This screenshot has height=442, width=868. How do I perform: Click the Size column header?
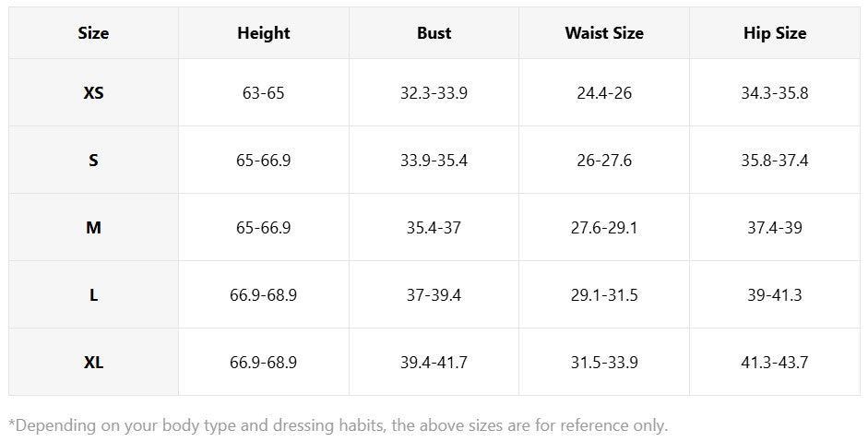[x=93, y=33]
